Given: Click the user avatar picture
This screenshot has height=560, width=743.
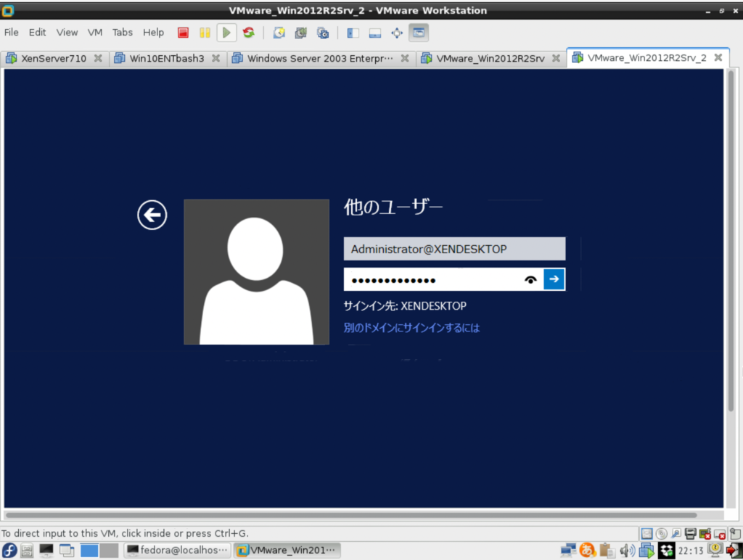Looking at the screenshot, I should (256, 272).
